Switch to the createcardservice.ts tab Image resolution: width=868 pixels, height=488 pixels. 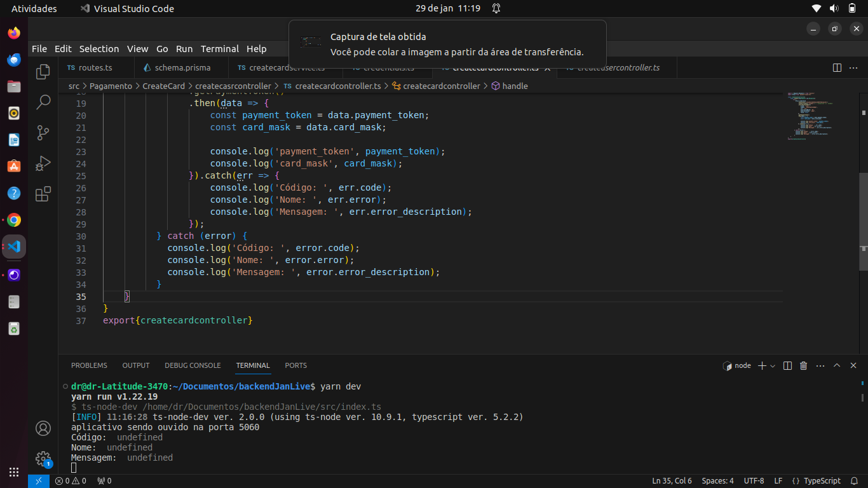pos(286,68)
